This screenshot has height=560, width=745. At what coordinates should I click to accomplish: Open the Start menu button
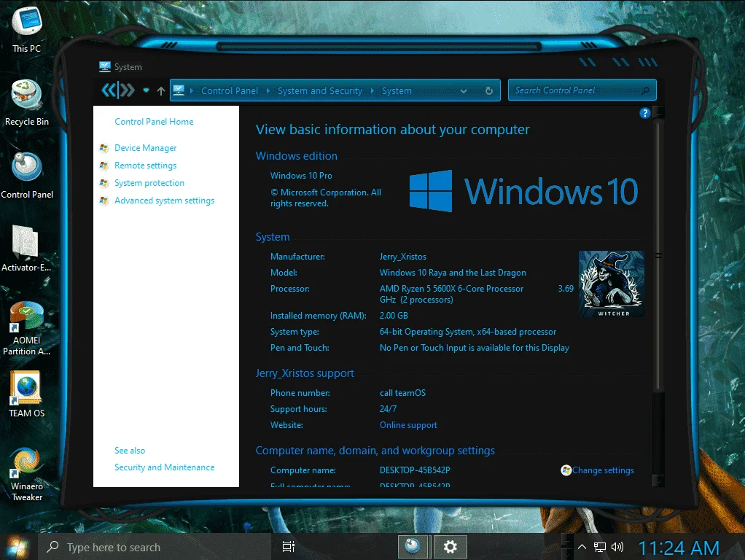[17, 547]
